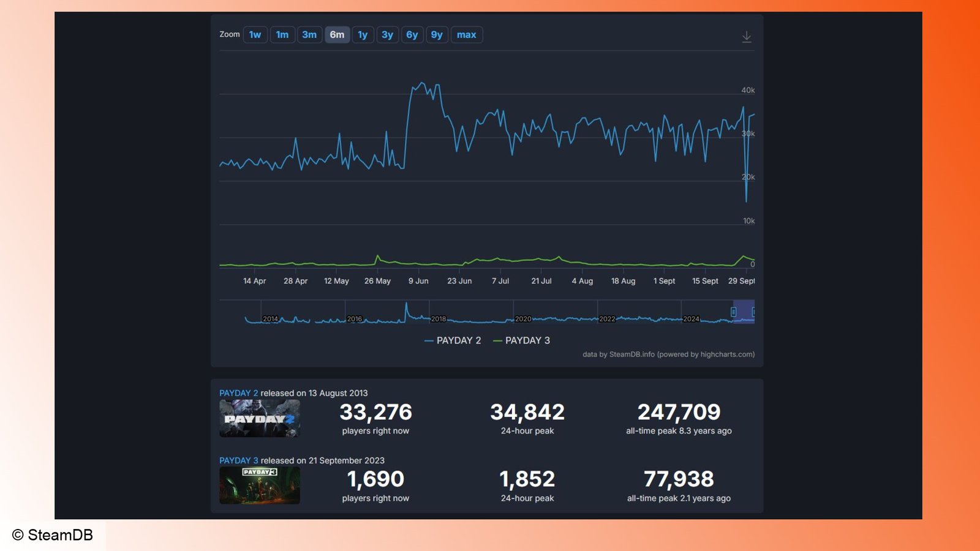Open the PAYDAY 3 title link

[x=239, y=460]
